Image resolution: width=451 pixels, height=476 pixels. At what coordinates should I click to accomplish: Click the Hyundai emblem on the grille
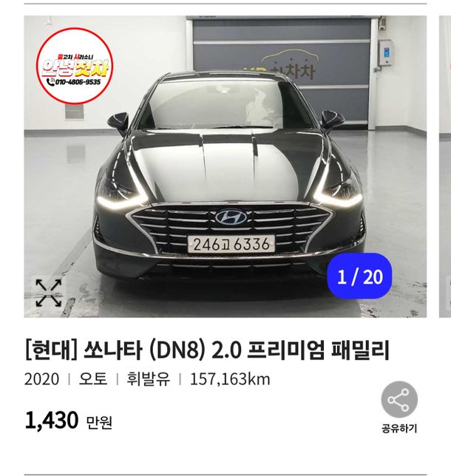(x=231, y=217)
